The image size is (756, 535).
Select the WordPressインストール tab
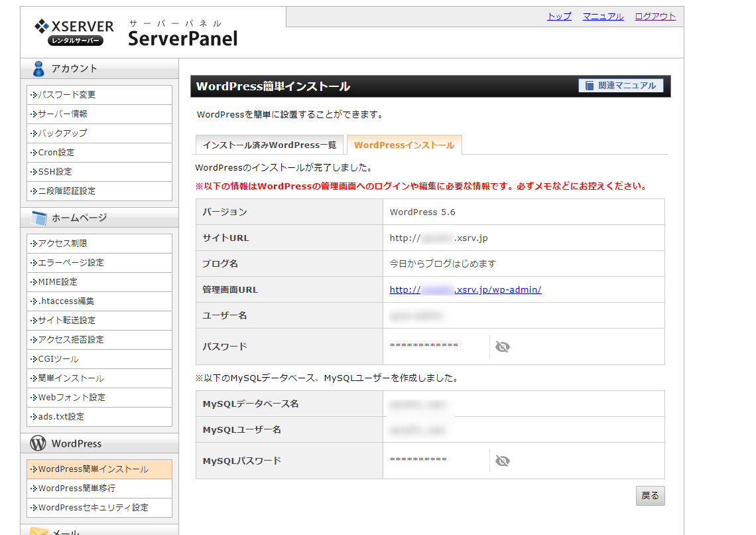click(x=404, y=145)
